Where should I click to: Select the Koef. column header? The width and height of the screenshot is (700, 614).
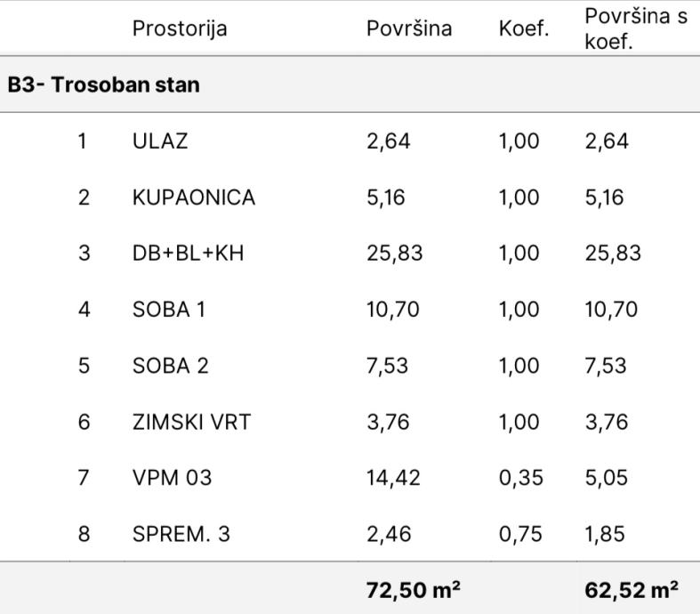[524, 28]
